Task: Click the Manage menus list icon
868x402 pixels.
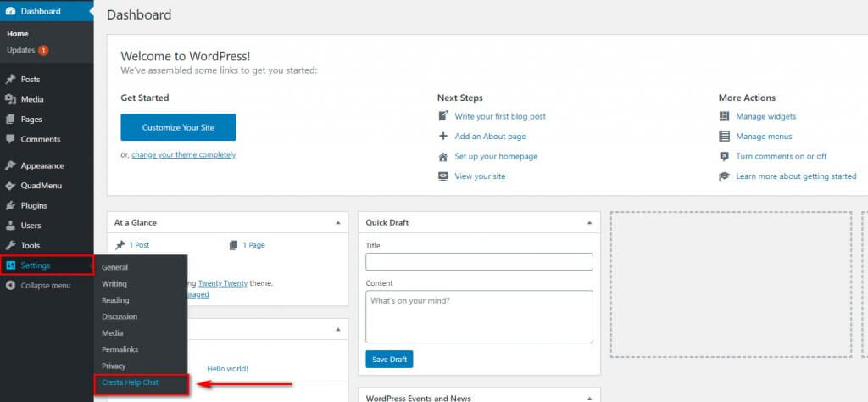Action: tap(724, 137)
